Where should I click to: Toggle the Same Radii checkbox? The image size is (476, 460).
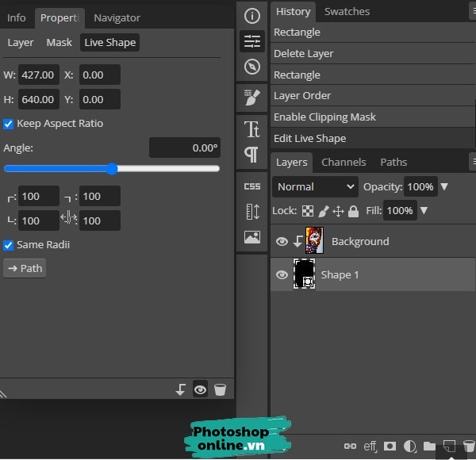(9, 245)
